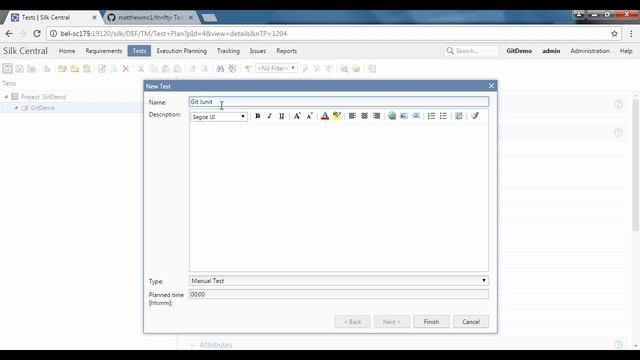This screenshot has height=360, width=640.
Task: Reload the browser page
Action: [37, 34]
